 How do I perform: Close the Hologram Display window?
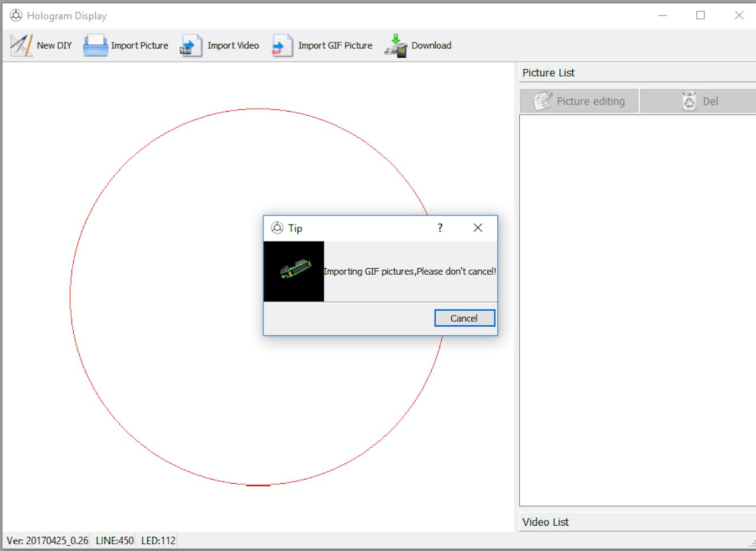[739, 15]
